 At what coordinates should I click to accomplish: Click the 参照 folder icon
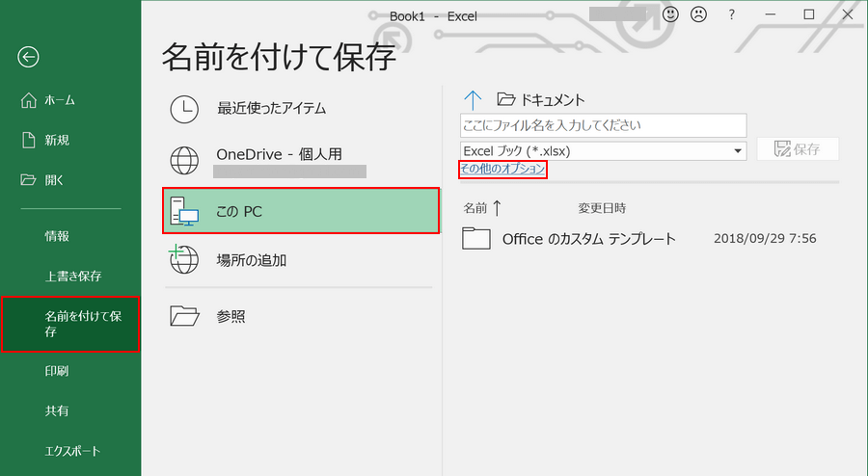point(184,316)
